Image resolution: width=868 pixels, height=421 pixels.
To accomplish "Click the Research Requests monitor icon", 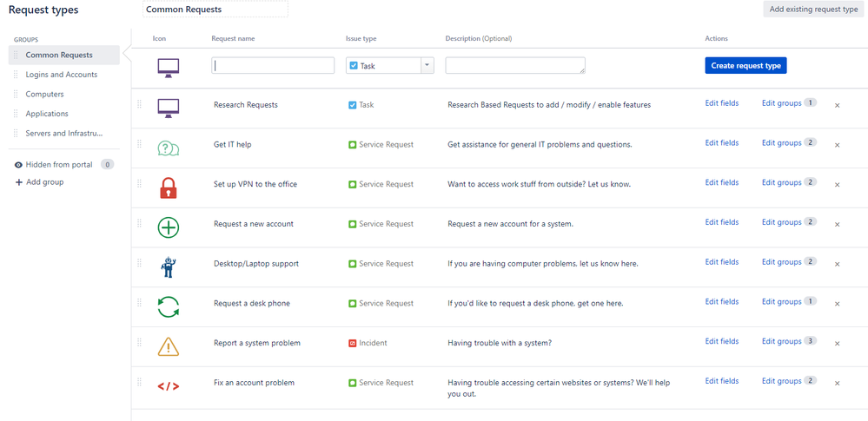I will [169, 108].
